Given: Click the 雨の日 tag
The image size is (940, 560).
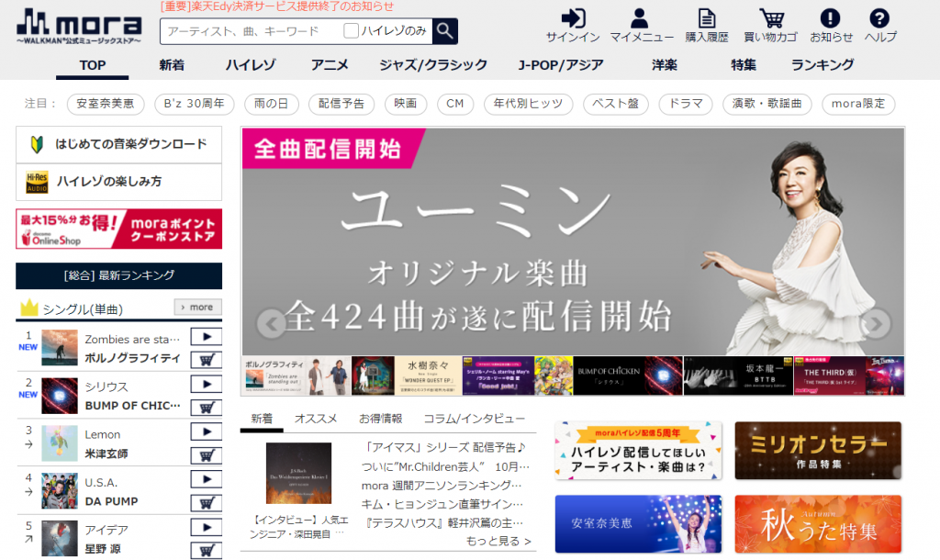Looking at the screenshot, I should (271, 104).
